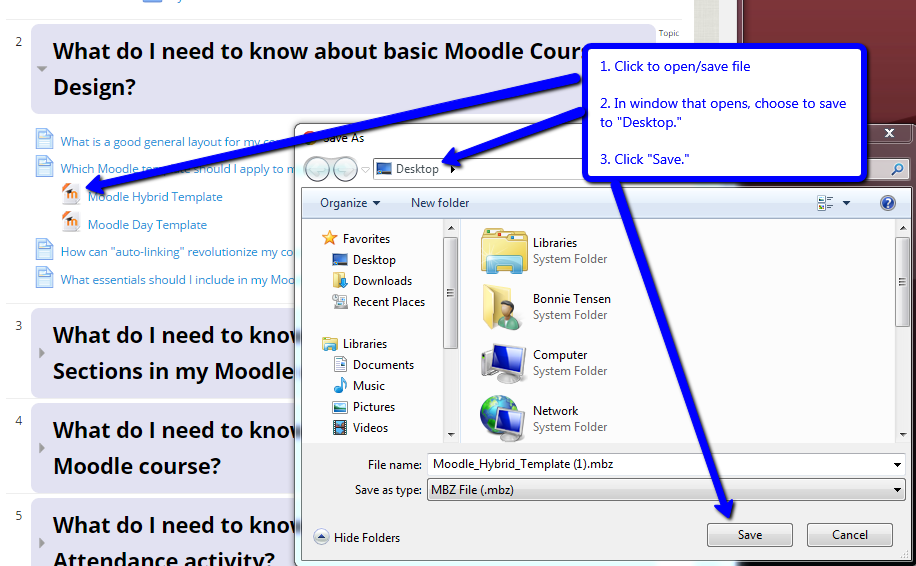
Task: Select the Libraries system folder icon in file list
Action: tap(504, 251)
